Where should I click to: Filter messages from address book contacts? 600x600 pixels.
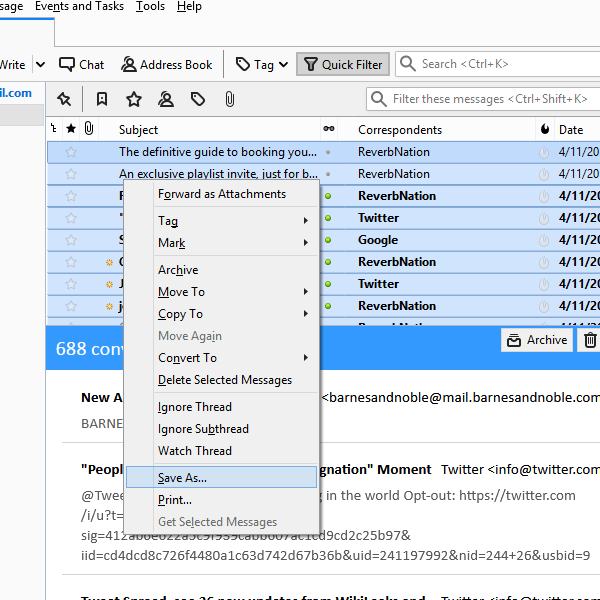[166, 99]
